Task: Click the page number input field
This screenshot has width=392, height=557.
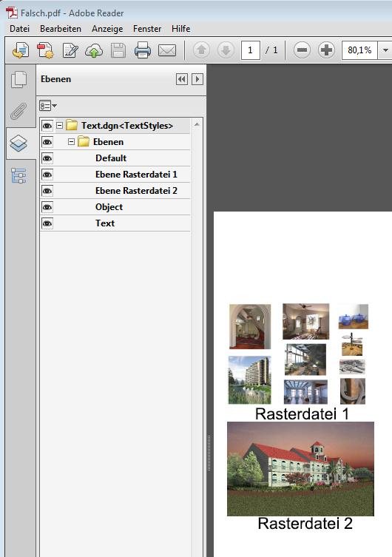Action: coord(250,50)
